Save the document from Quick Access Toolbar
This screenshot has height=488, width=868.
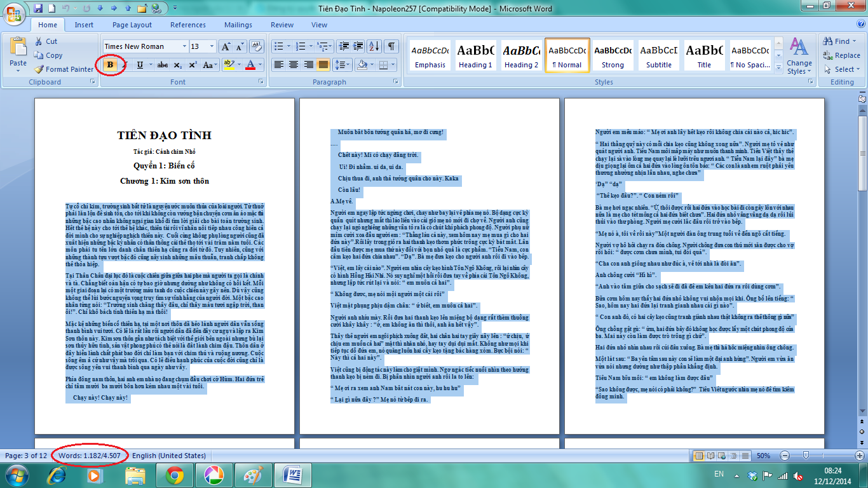coord(38,8)
